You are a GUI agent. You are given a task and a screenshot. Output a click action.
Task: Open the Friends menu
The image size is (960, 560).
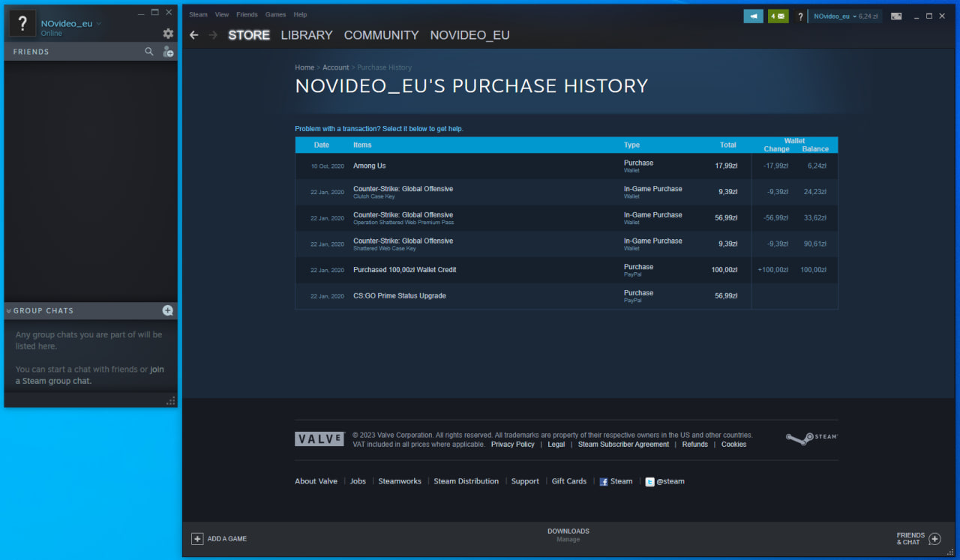tap(247, 14)
